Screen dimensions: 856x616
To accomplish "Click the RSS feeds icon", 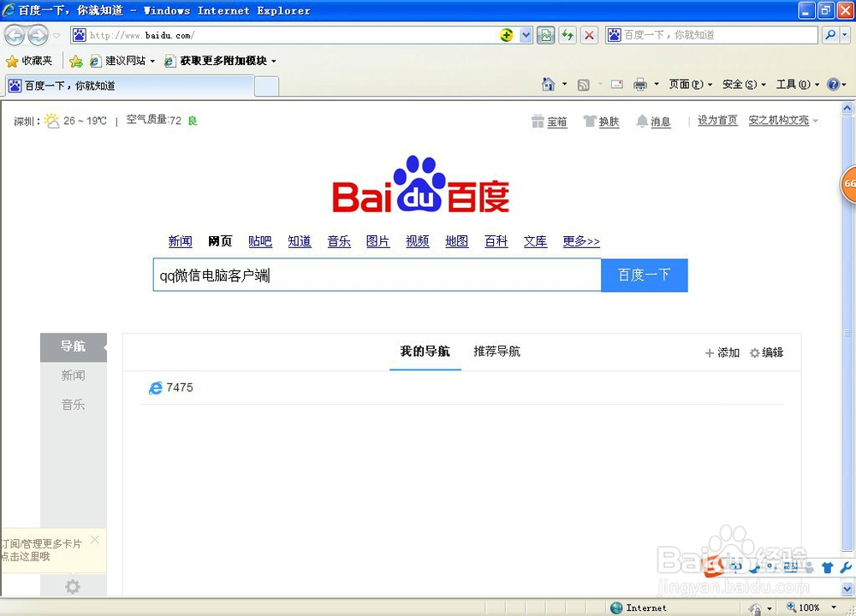I will pos(583,84).
